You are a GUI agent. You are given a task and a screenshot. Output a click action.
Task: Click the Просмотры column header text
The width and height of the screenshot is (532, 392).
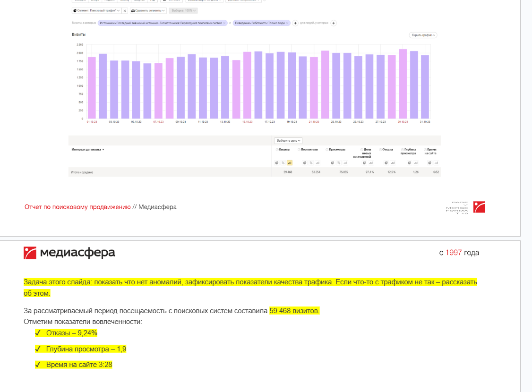(x=337, y=150)
